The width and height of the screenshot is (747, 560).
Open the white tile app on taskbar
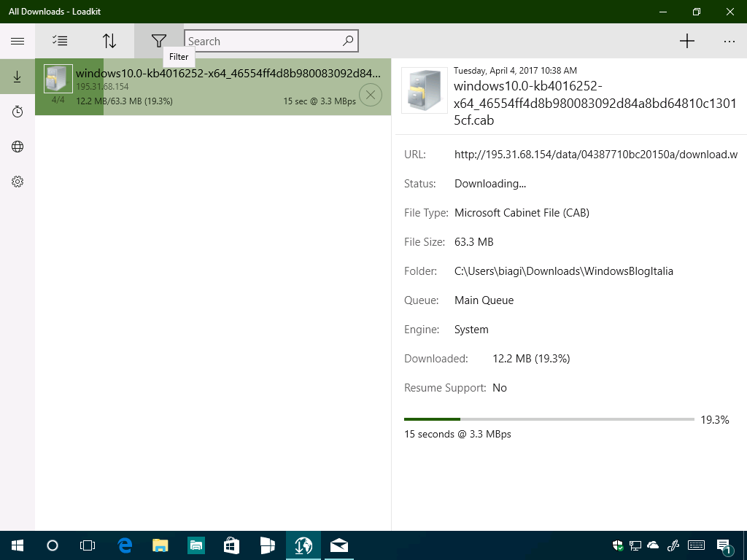268,545
